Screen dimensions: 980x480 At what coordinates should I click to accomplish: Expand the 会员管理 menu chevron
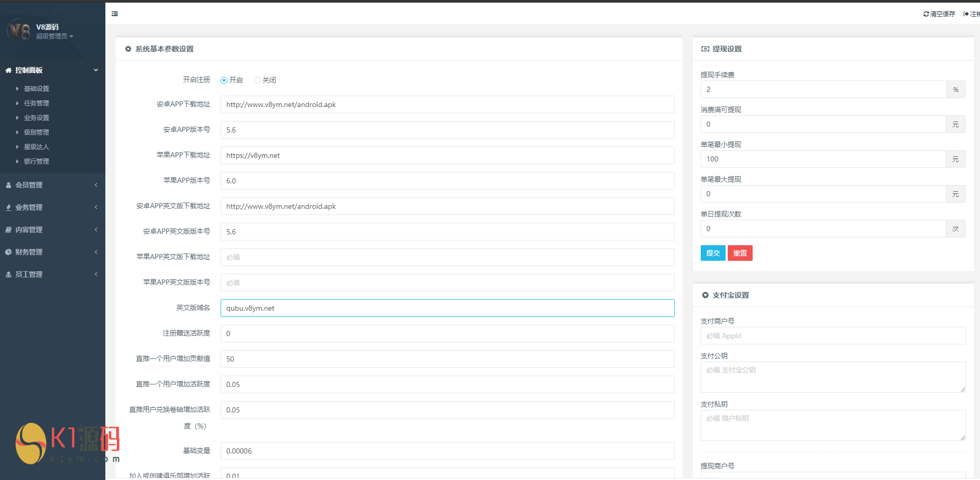click(x=96, y=185)
